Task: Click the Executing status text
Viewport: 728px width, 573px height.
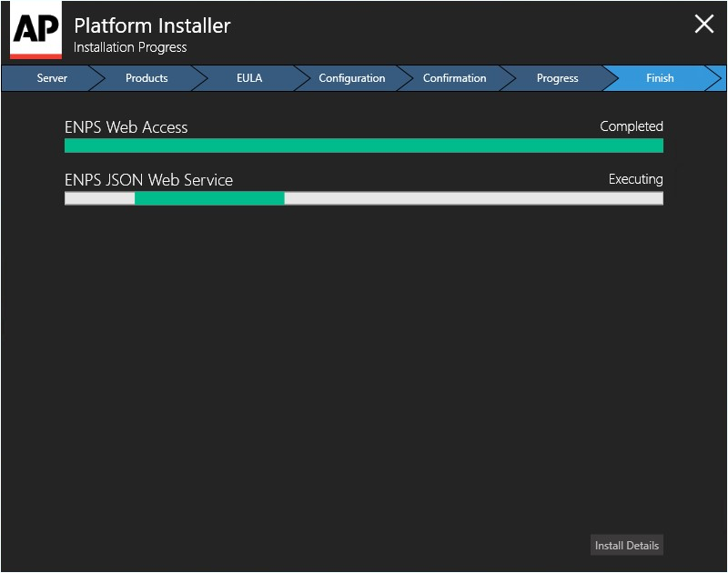Action: click(635, 179)
